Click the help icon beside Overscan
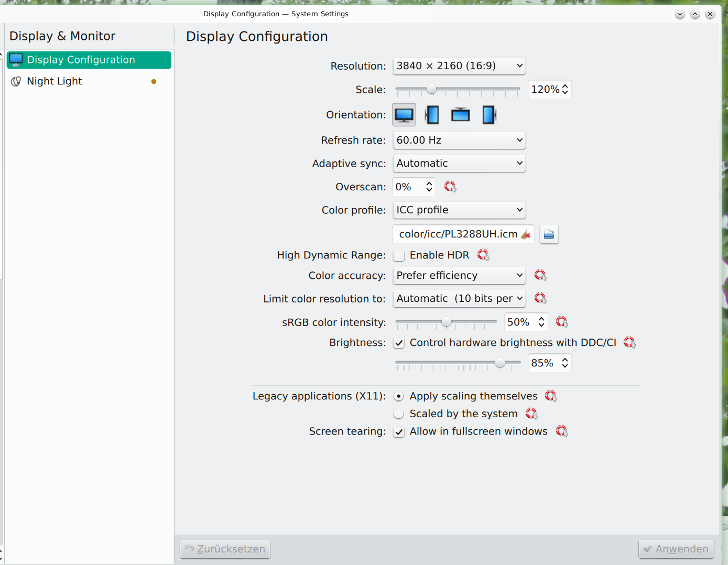Image resolution: width=728 pixels, height=565 pixels. coord(450,187)
